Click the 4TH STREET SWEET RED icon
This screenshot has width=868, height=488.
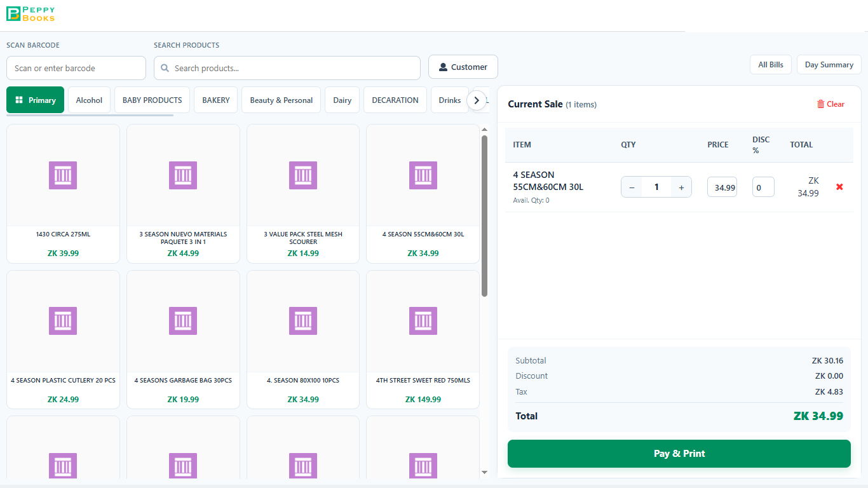click(x=423, y=321)
